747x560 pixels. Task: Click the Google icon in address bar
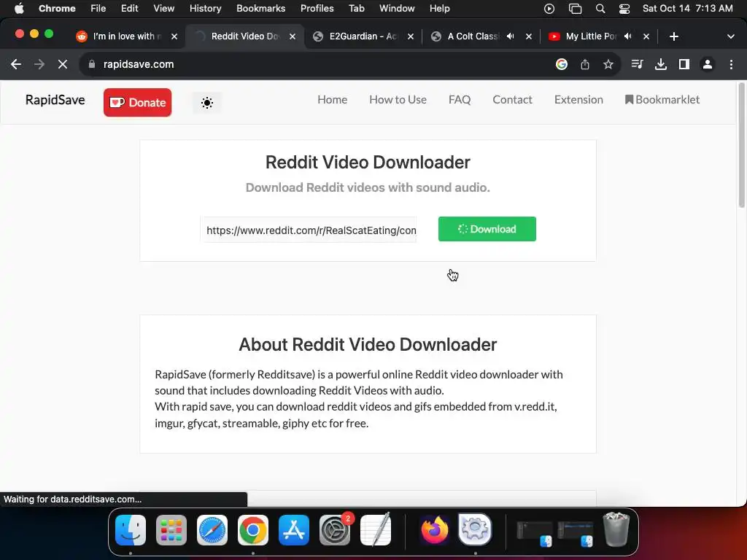click(x=562, y=64)
